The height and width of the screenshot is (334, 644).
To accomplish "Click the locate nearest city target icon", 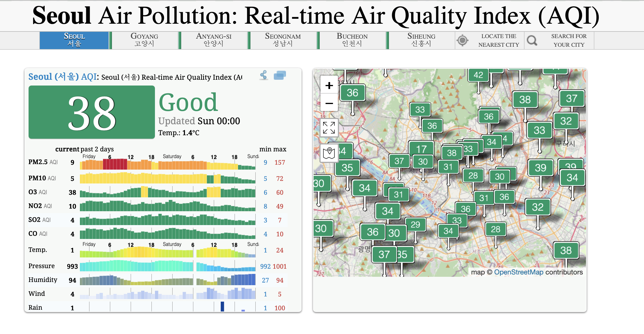I will point(463,40).
